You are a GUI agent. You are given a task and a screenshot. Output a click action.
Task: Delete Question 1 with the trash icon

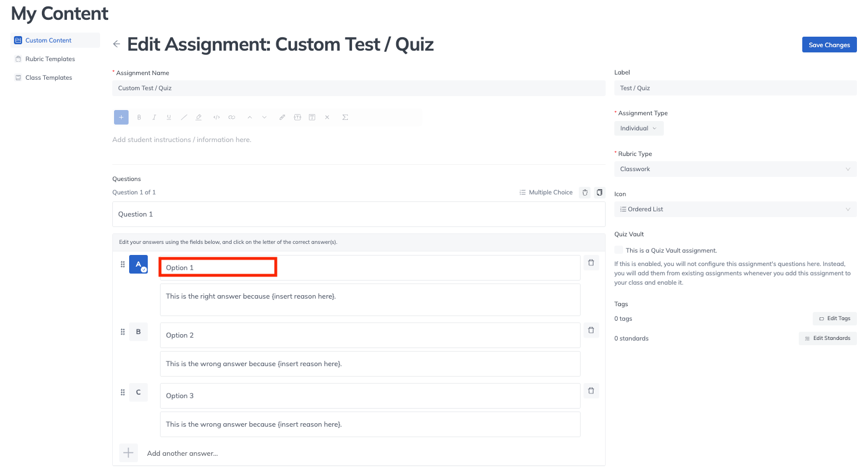[x=585, y=193]
